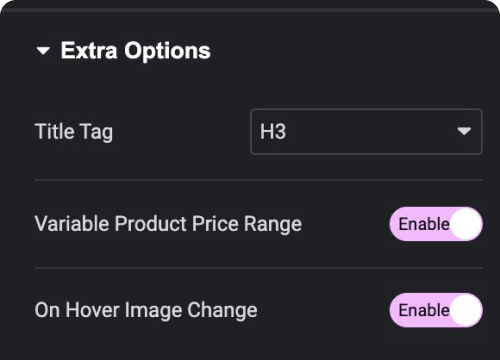Screen dimensions: 500x360
Task: Click the Variable Product Price Range label
Action: coord(168,224)
